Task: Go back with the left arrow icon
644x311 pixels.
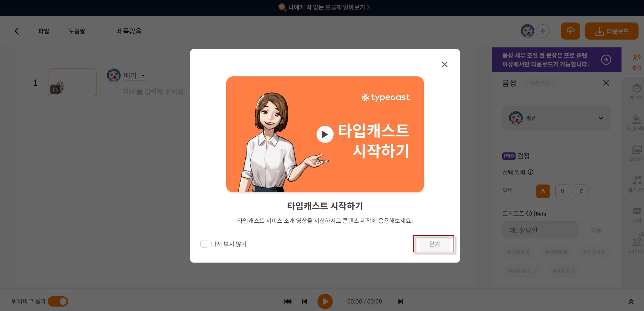Action: click(17, 31)
